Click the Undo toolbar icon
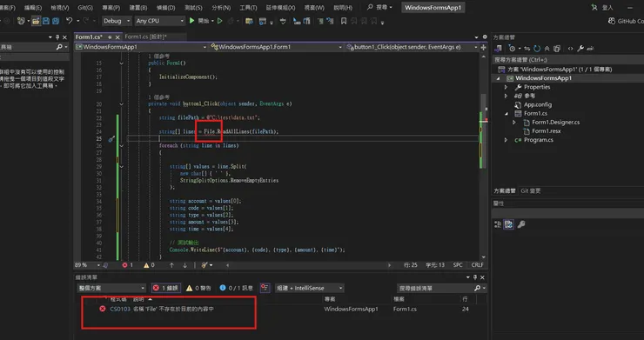644x340 pixels. tap(69, 21)
